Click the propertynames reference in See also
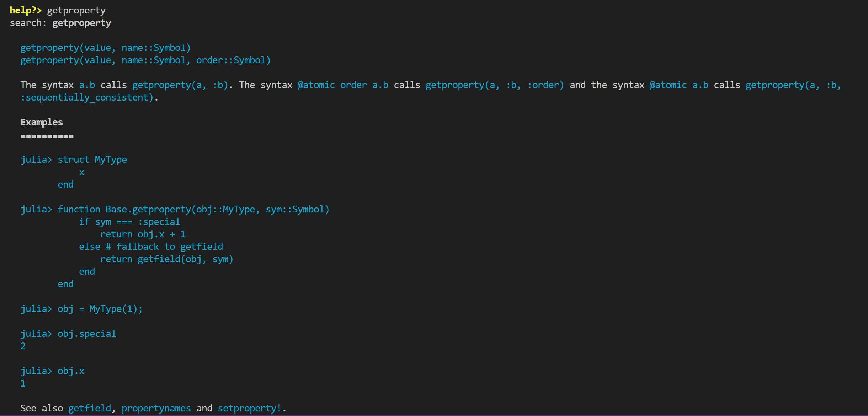The image size is (868, 416). tap(156, 408)
